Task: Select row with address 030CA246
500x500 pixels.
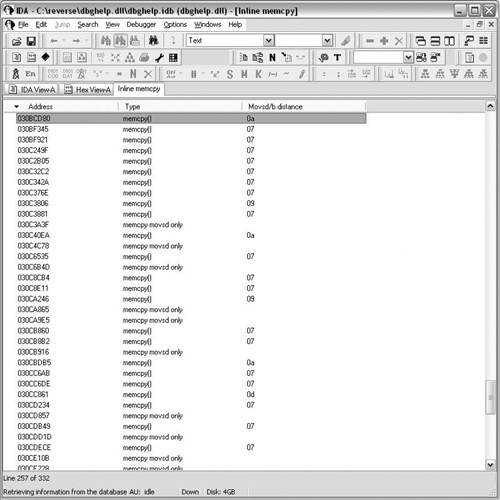Action: [x=191, y=299]
